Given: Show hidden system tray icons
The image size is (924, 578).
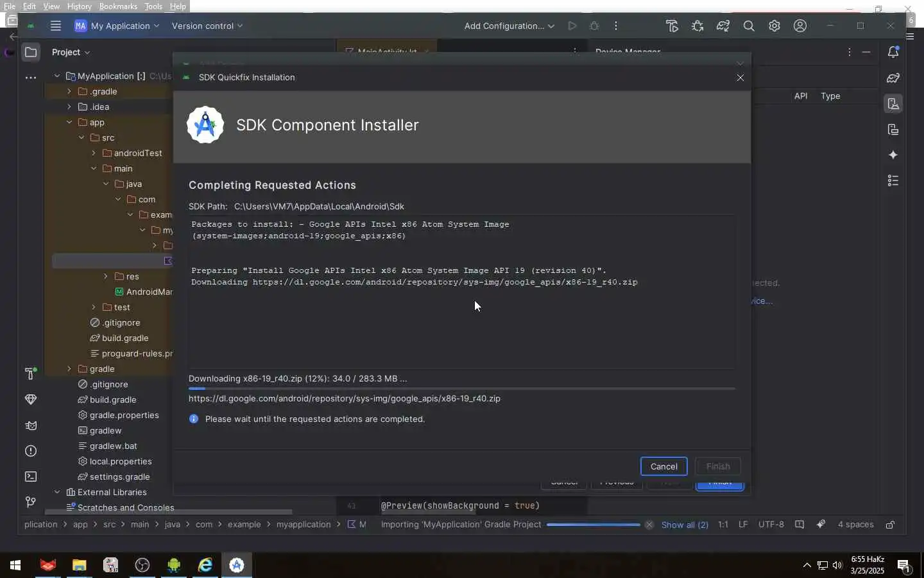Looking at the screenshot, I should [807, 565].
